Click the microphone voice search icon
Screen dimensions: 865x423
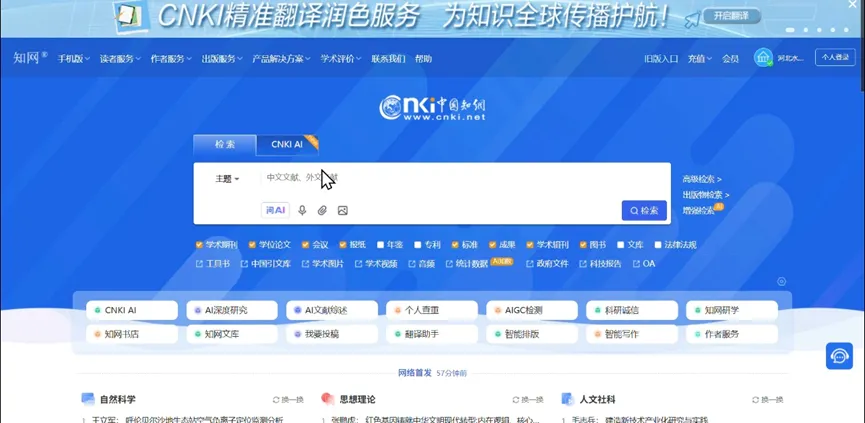tap(302, 210)
